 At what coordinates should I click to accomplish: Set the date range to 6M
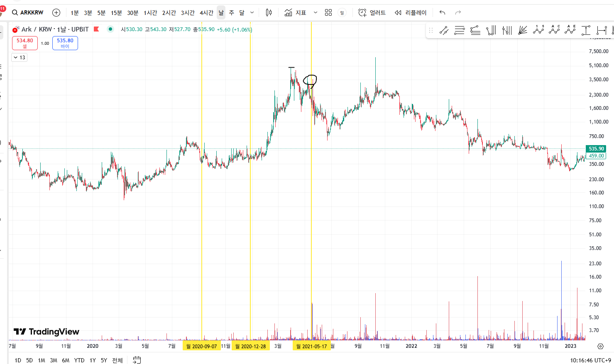click(x=66, y=360)
